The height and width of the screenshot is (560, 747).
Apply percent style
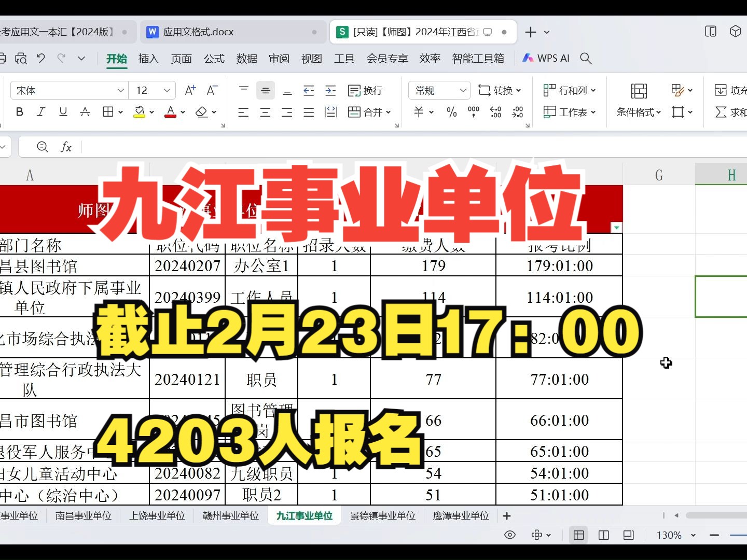click(452, 112)
